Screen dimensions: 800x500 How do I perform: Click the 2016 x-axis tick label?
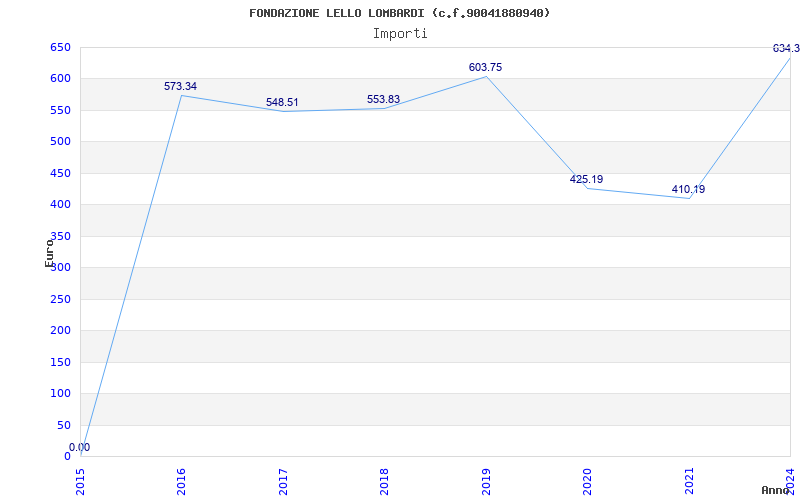click(182, 482)
